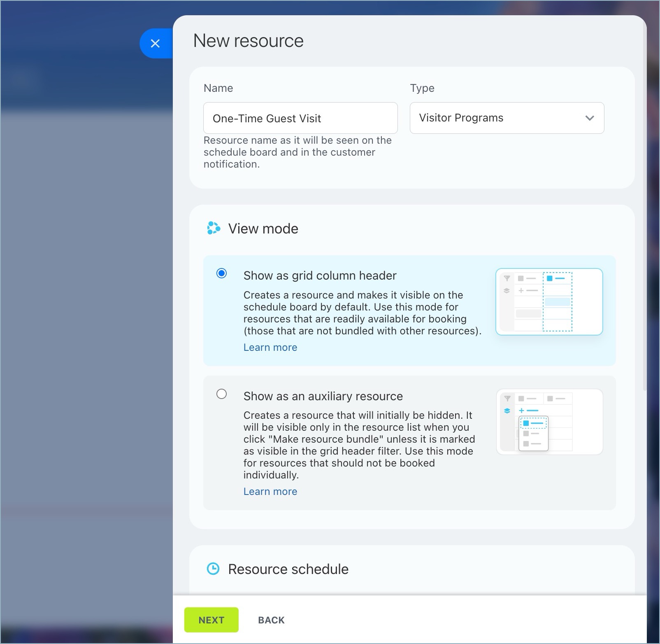Screen dimensions: 660x644
Task: Click the Resource schedule clock icon
Action: click(213, 569)
